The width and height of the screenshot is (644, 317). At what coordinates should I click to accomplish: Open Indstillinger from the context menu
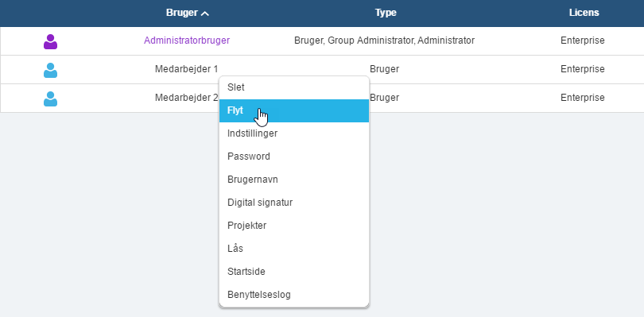tap(294, 133)
